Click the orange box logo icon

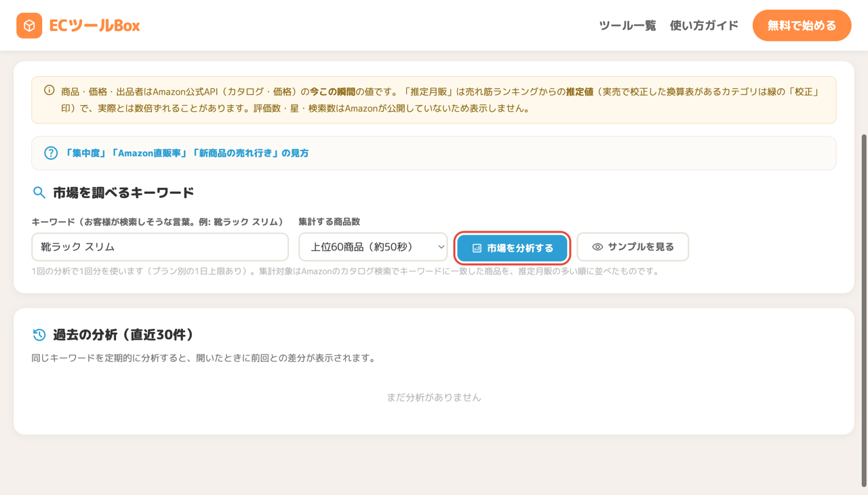(x=29, y=26)
